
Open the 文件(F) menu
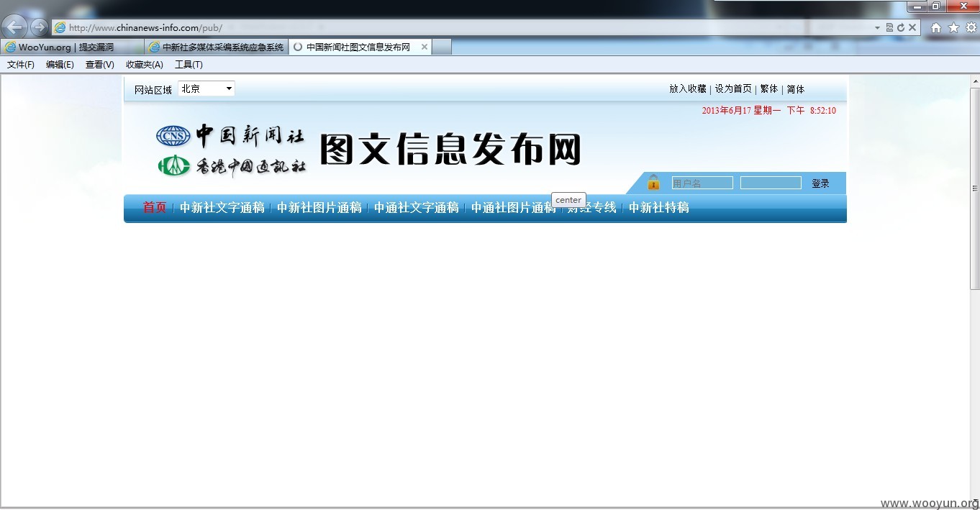[21, 65]
